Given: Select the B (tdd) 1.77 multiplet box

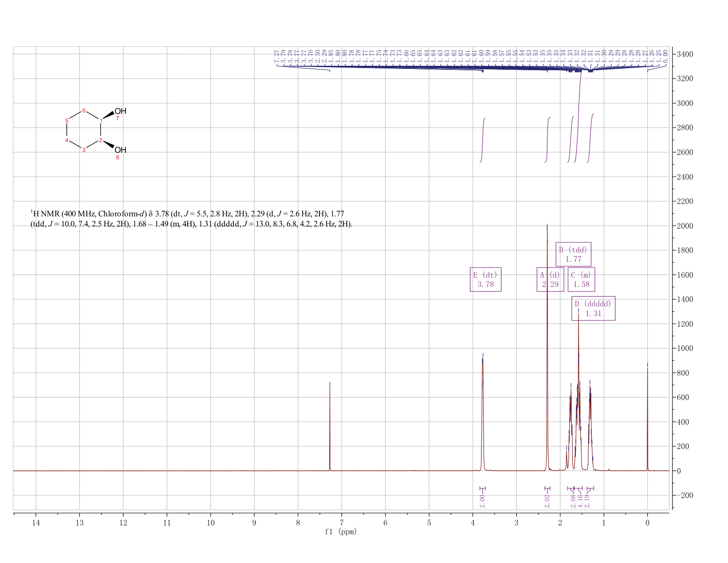Looking at the screenshot, I should (x=573, y=254).
